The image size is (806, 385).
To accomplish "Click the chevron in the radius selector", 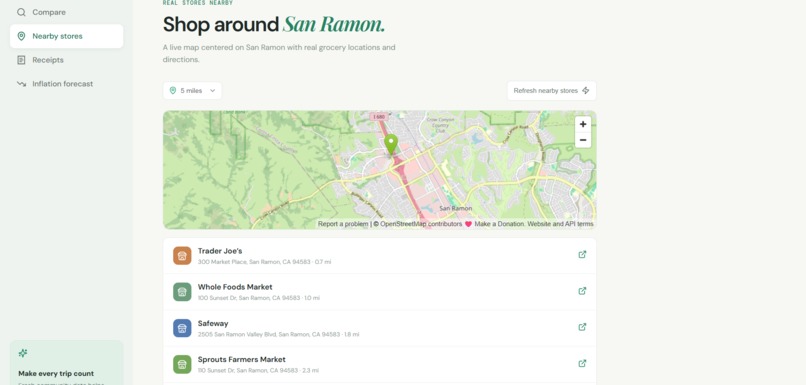I will click(212, 90).
